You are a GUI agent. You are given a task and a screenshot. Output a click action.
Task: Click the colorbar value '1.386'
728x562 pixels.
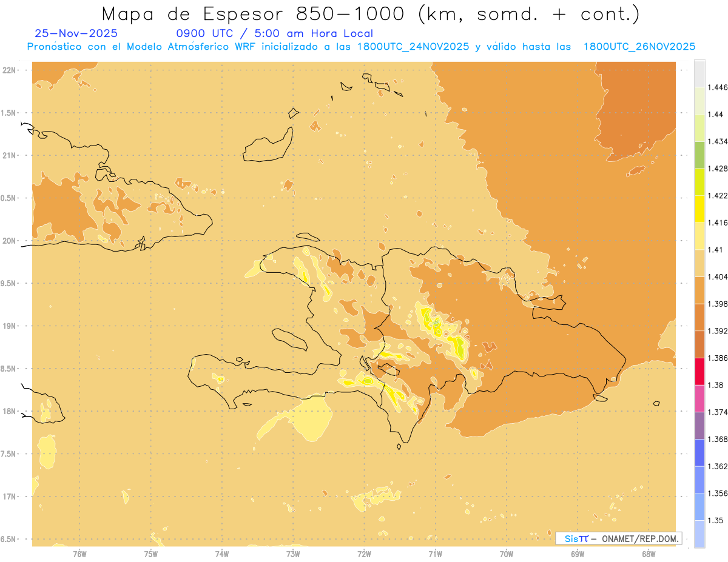point(718,358)
